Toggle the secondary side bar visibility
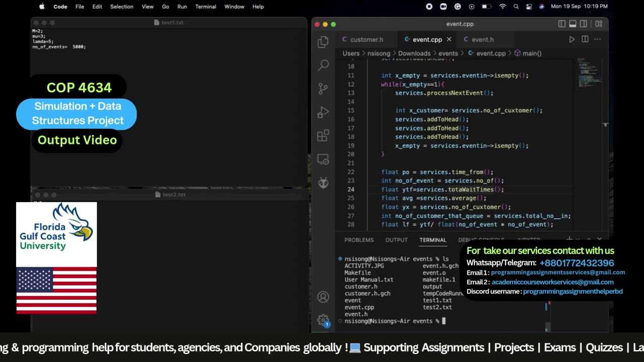 (583, 24)
